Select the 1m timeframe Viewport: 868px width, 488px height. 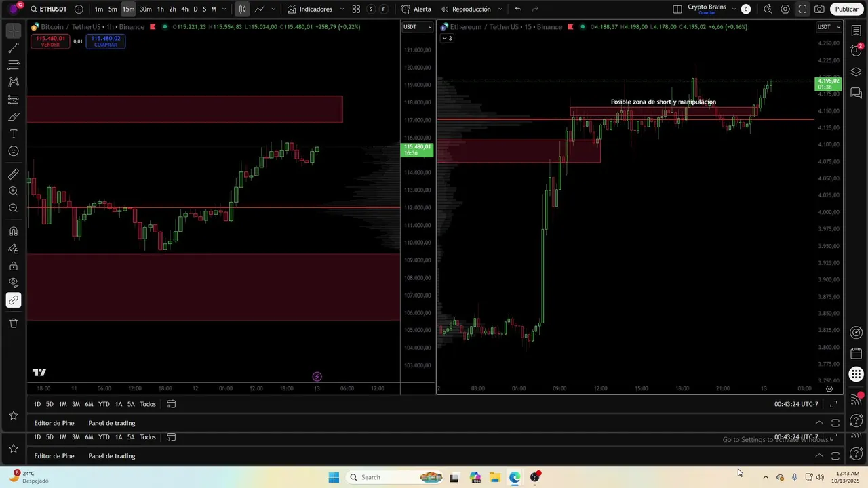99,9
